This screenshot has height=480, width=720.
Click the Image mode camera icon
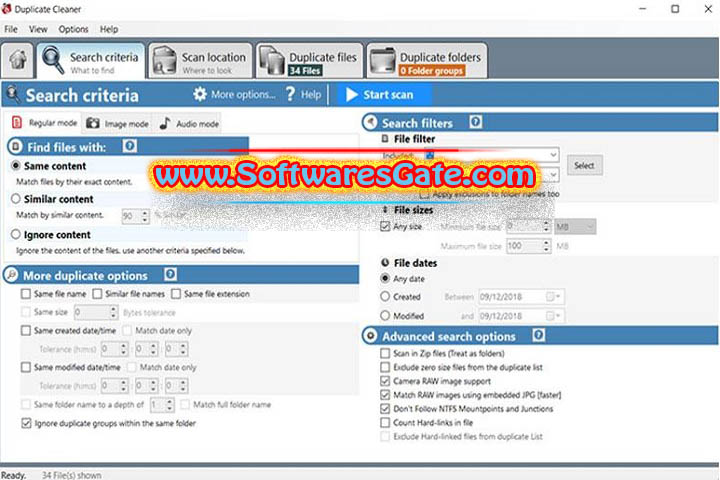(93, 123)
